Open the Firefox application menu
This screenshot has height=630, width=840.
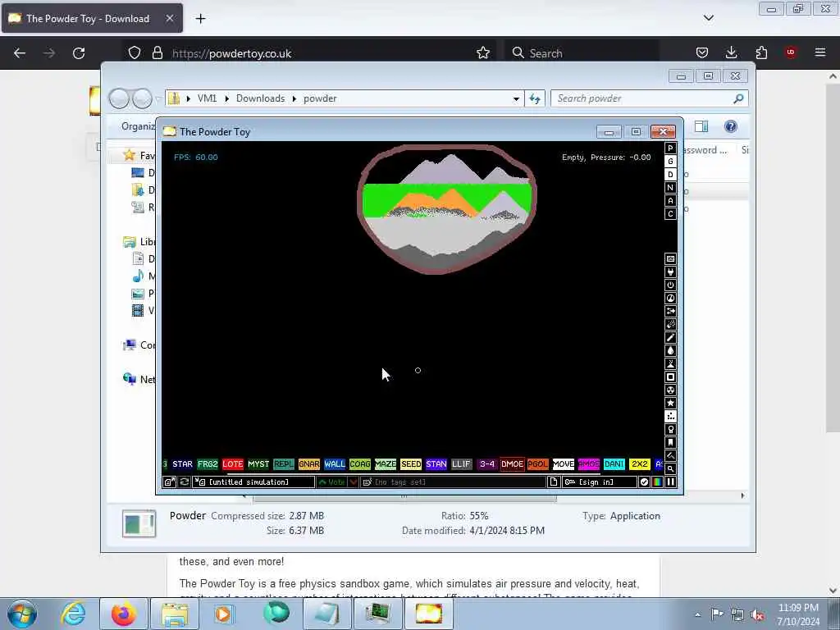[820, 52]
